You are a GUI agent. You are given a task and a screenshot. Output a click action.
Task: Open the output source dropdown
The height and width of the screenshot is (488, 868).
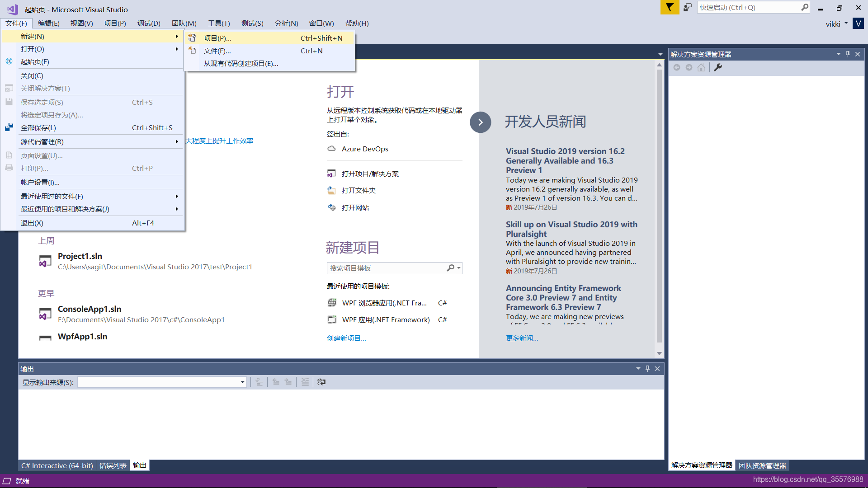[242, 382]
